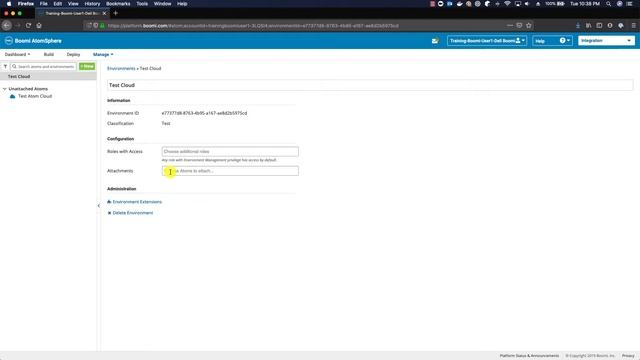Screen dimensions: 640x360
Task: Open the Wi-Fi status menu icon
Action: click(507, 4)
